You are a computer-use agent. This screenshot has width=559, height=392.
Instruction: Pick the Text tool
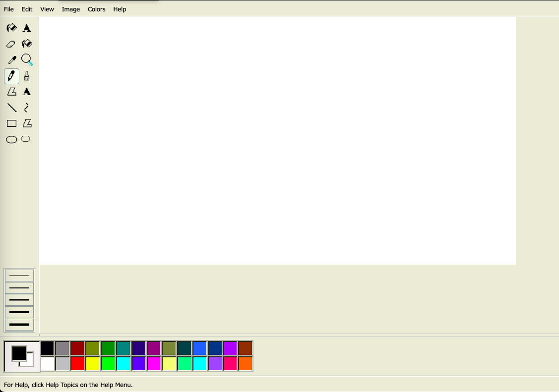coord(27,92)
